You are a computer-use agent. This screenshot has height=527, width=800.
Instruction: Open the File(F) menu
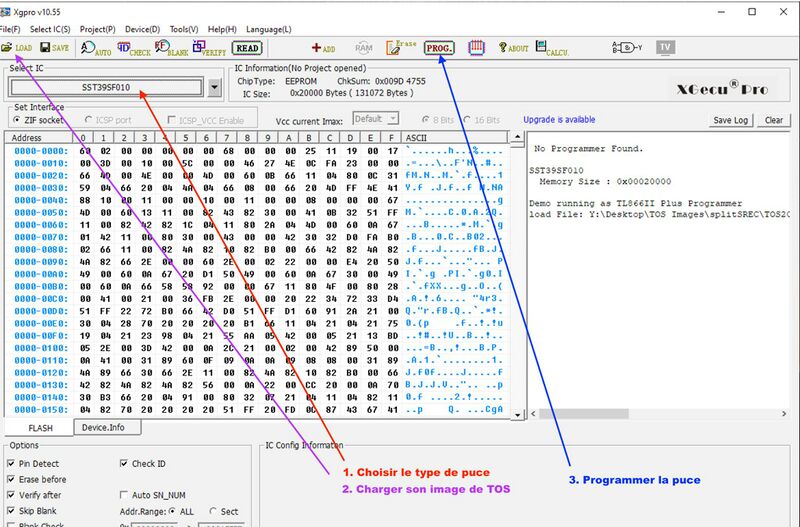pos(10,30)
